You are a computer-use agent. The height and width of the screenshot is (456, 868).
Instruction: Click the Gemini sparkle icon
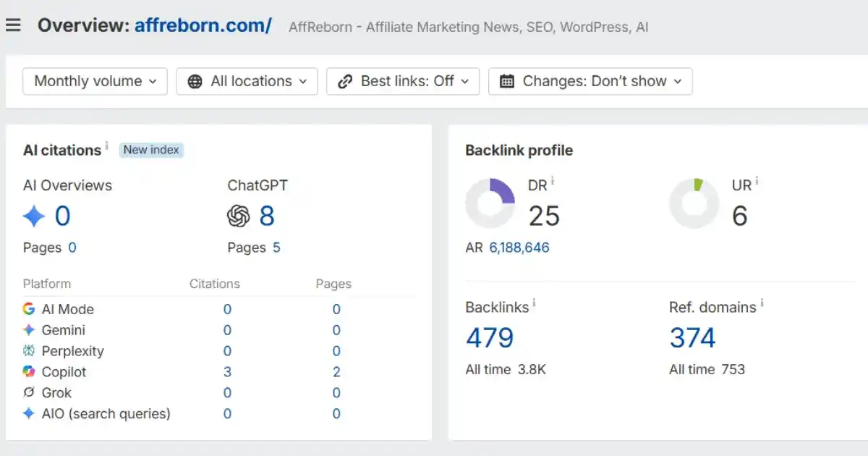29,330
